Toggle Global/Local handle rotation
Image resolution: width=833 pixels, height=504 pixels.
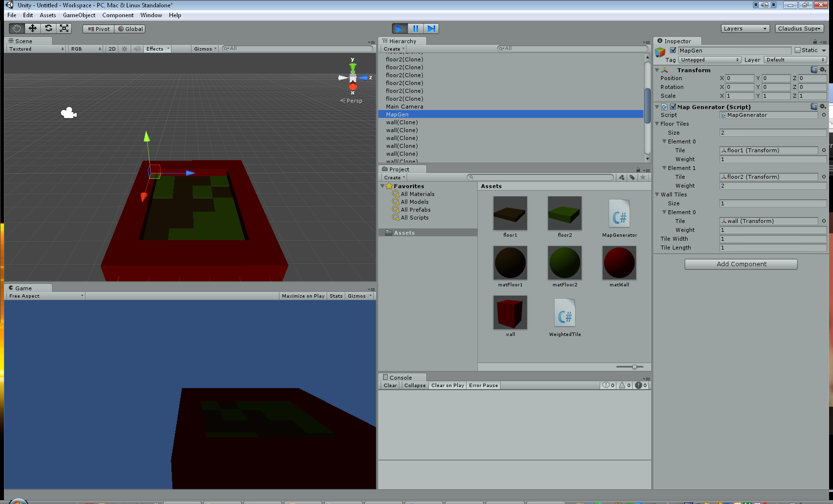tap(130, 29)
